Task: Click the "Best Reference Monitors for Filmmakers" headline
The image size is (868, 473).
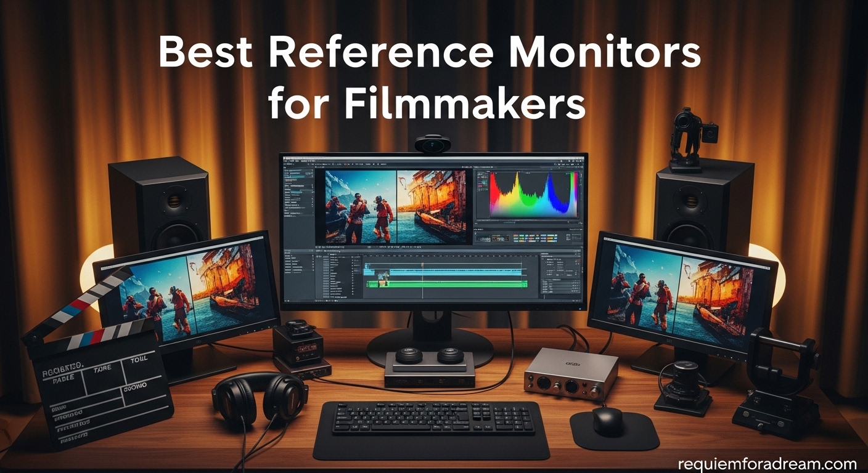Action: click(430, 79)
